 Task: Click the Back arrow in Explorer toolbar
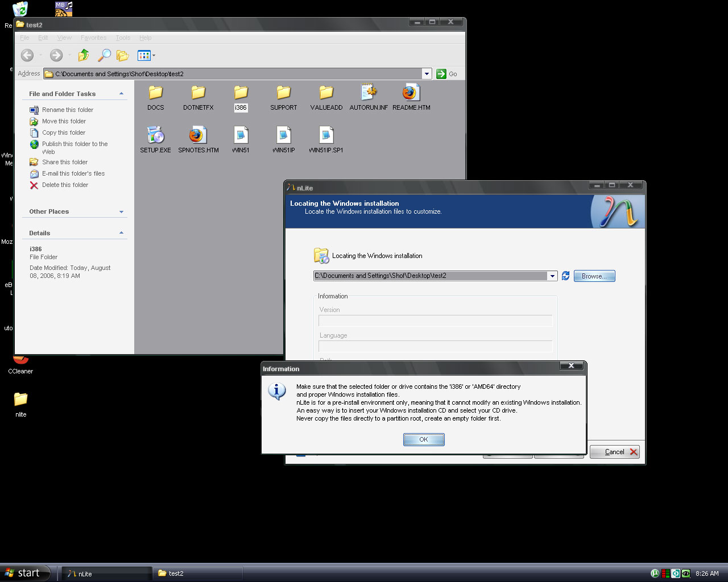point(27,55)
